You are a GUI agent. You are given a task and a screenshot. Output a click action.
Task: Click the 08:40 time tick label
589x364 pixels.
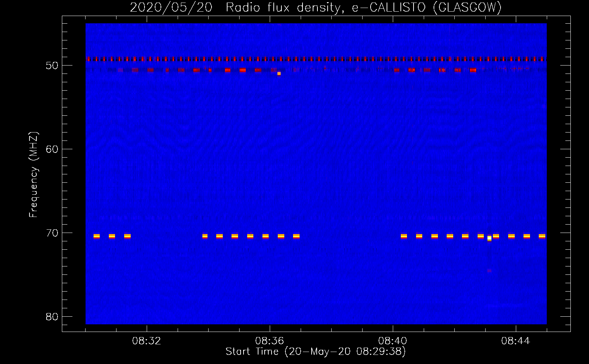[x=393, y=341]
